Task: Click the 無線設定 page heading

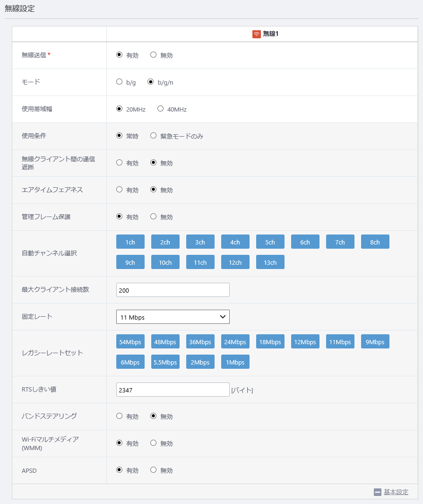Action: coord(19,9)
